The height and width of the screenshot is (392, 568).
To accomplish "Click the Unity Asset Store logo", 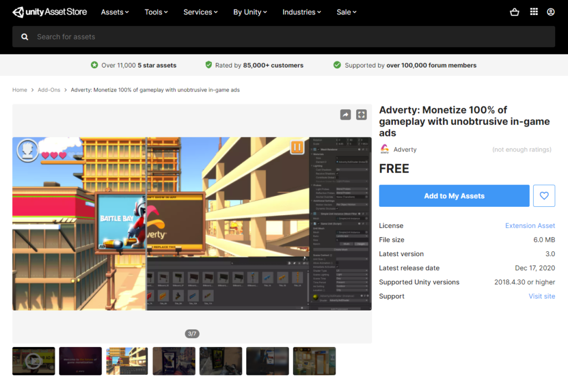I will point(45,12).
